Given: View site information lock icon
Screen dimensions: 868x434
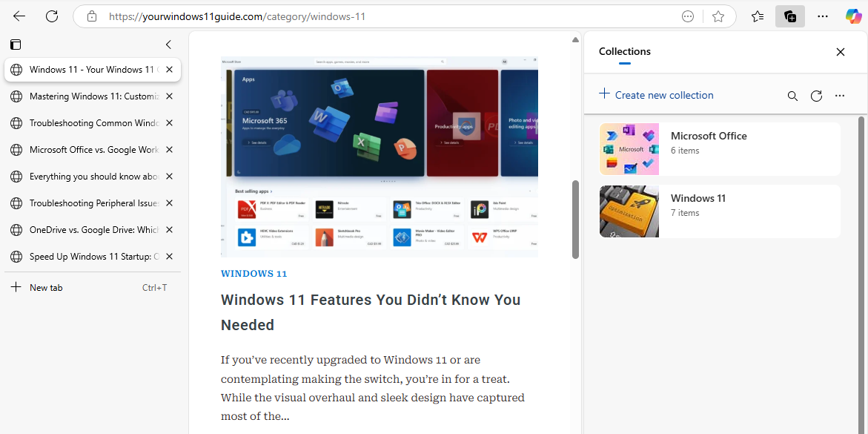Looking at the screenshot, I should [93, 16].
